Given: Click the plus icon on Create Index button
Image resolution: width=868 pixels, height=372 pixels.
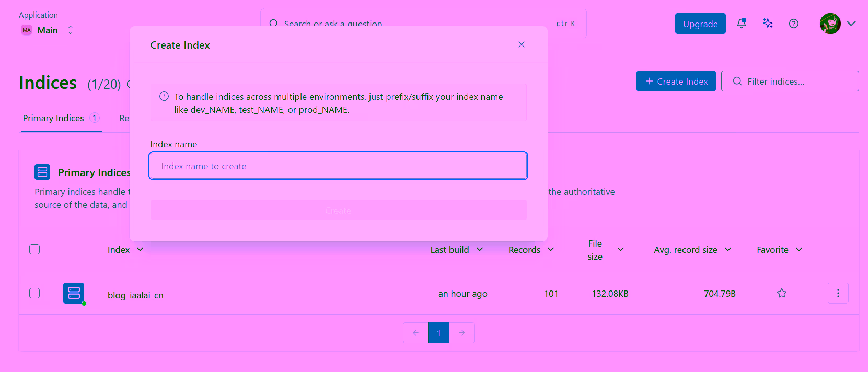Looking at the screenshot, I should click(650, 81).
